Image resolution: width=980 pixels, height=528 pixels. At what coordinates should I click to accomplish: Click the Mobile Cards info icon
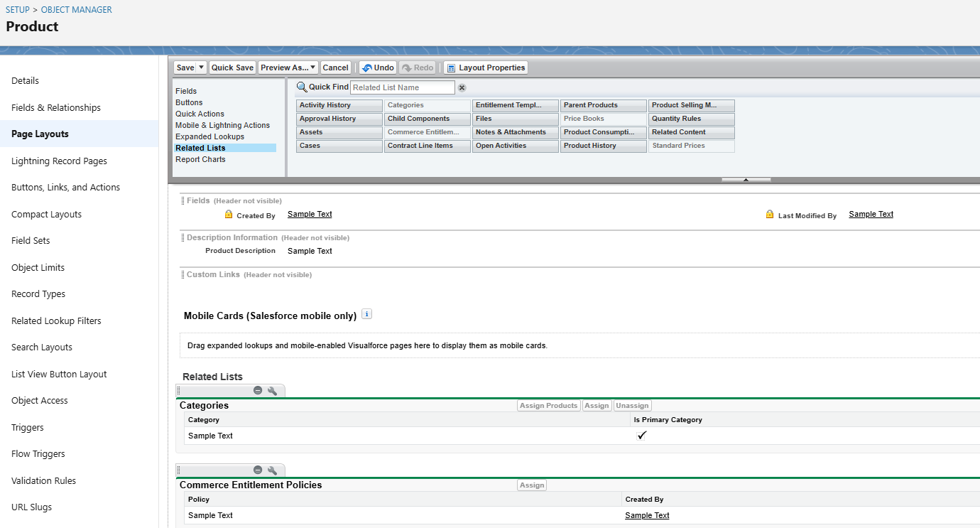(x=367, y=314)
